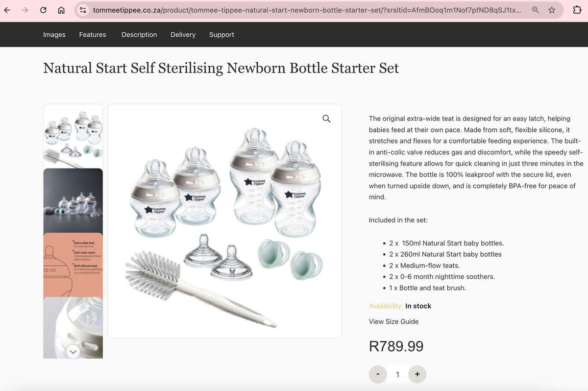Screen dimensions: 588x391
Task: Switch to the Features section
Action: (92, 34)
